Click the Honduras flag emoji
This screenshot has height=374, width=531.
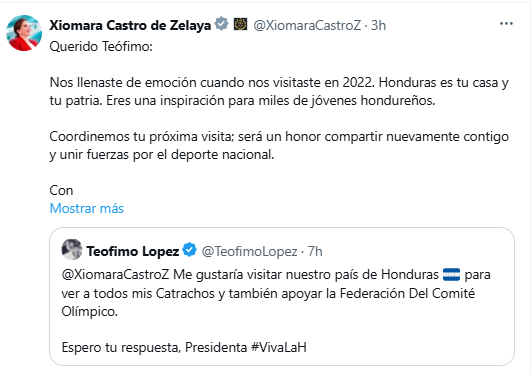point(451,274)
